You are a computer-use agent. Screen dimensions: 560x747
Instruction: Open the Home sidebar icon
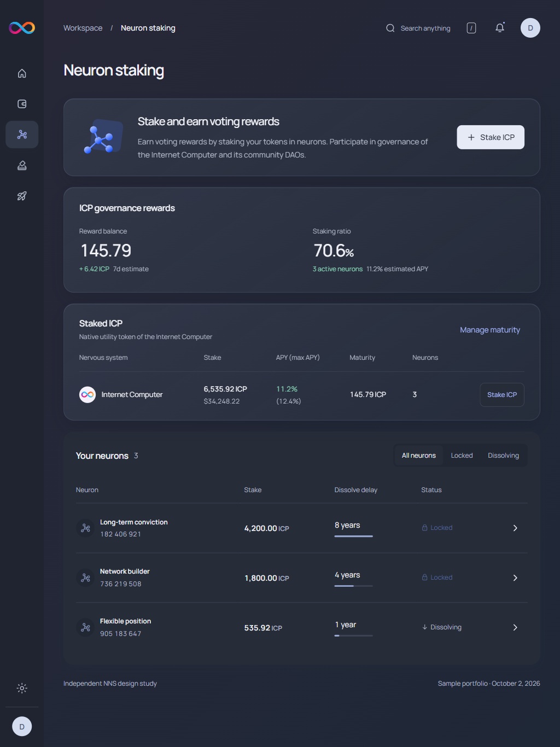point(22,73)
